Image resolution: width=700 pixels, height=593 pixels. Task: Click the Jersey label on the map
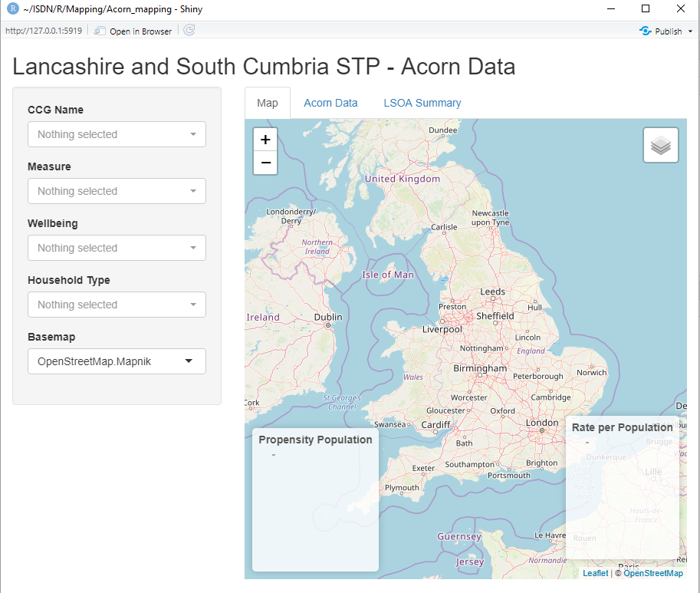point(470,562)
